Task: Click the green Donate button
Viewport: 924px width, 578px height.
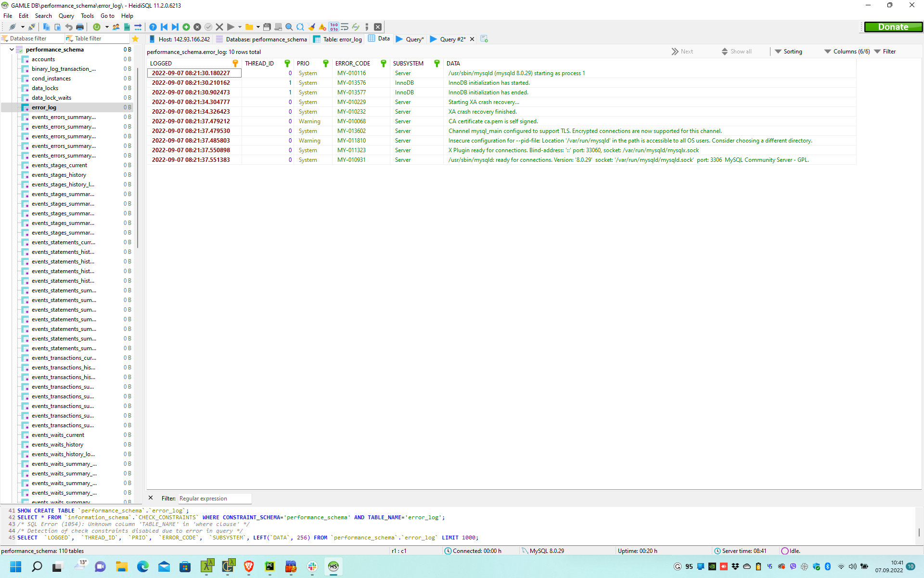Action: pyautogui.click(x=893, y=27)
